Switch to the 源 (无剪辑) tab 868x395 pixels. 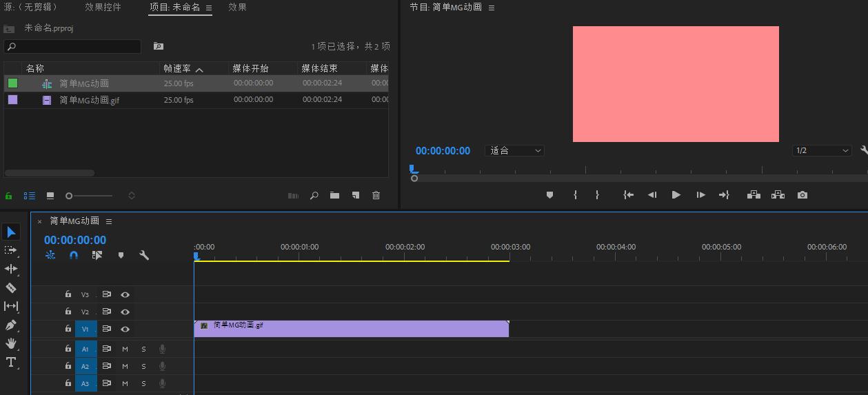[x=31, y=7]
